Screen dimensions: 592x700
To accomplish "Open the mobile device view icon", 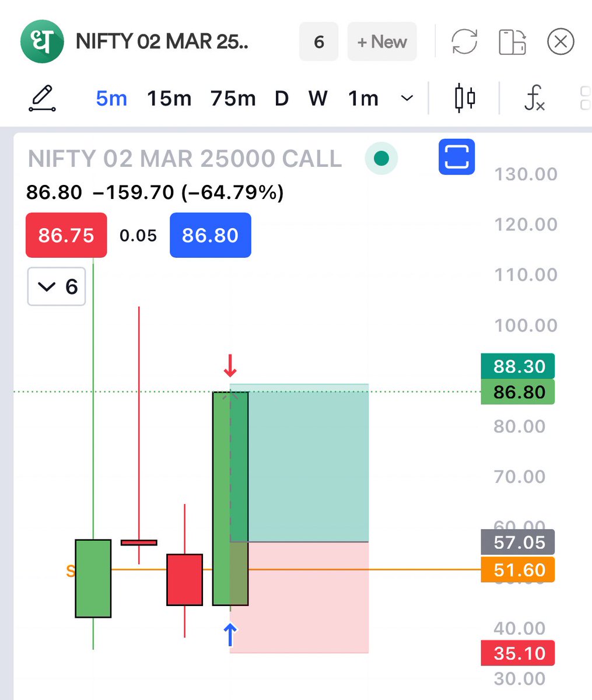I will pyautogui.click(x=512, y=41).
